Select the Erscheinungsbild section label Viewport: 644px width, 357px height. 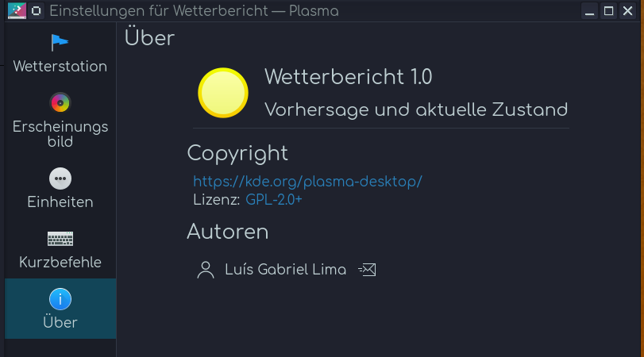coord(60,134)
